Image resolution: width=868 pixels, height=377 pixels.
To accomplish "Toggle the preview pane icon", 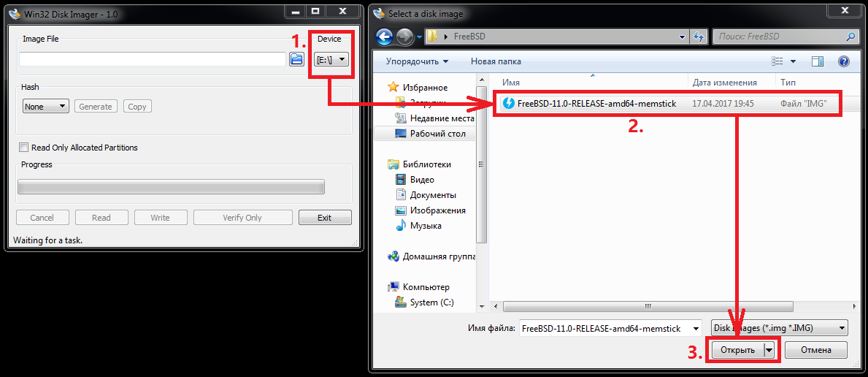I will coord(818,61).
